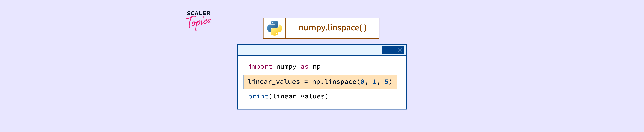
Task: Click the number 1 argument
Action: pos(374,82)
